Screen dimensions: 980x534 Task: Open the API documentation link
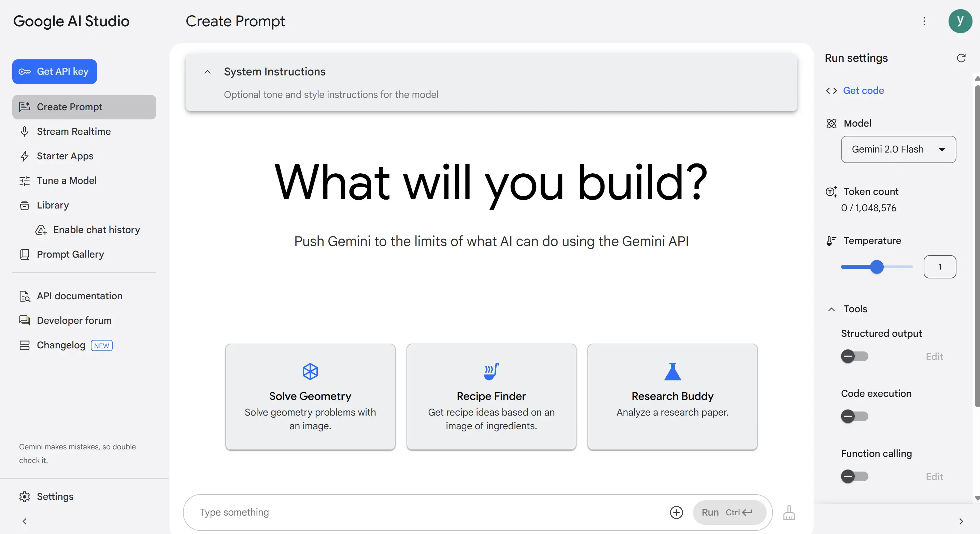point(84,296)
